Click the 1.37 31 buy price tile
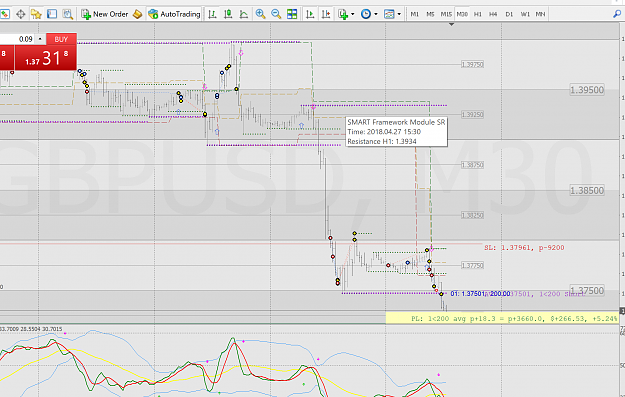Screen dimensions: 625x397 pos(46,58)
